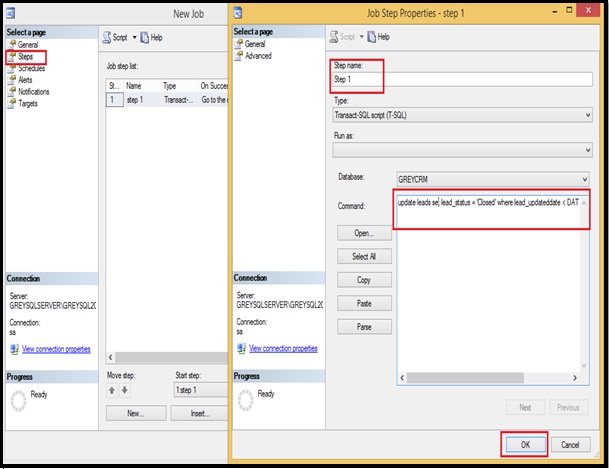Select the Targets page
Viewport: 609px width, 469px height.
pyautogui.click(x=29, y=103)
